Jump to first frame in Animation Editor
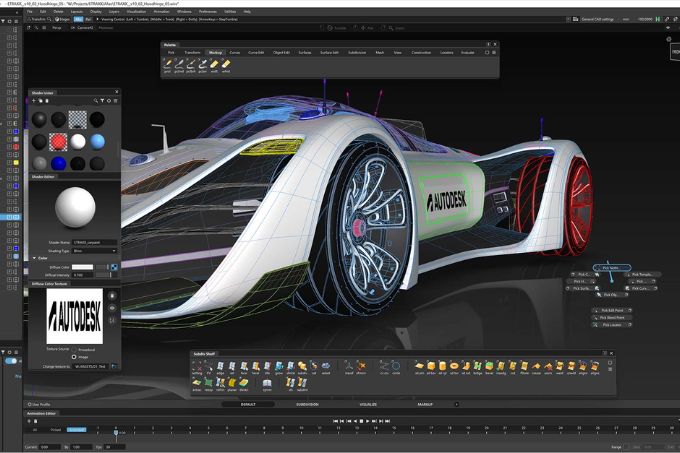Screen dimensions: 680x453 (x=335, y=421)
